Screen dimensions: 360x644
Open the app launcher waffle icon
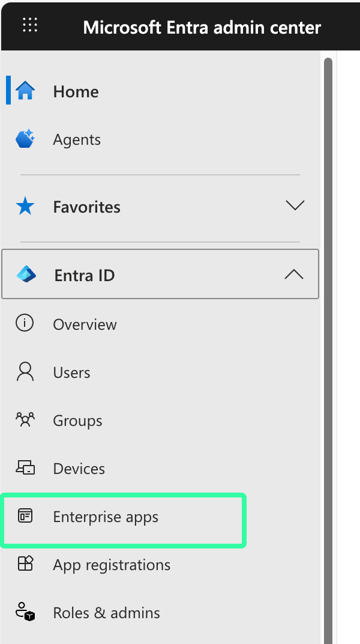[x=29, y=25]
